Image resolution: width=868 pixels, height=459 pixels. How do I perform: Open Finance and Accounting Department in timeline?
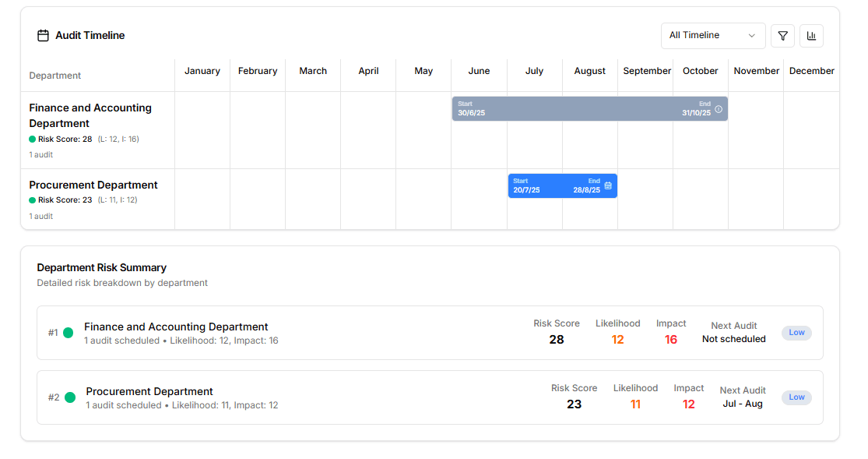pyautogui.click(x=90, y=115)
